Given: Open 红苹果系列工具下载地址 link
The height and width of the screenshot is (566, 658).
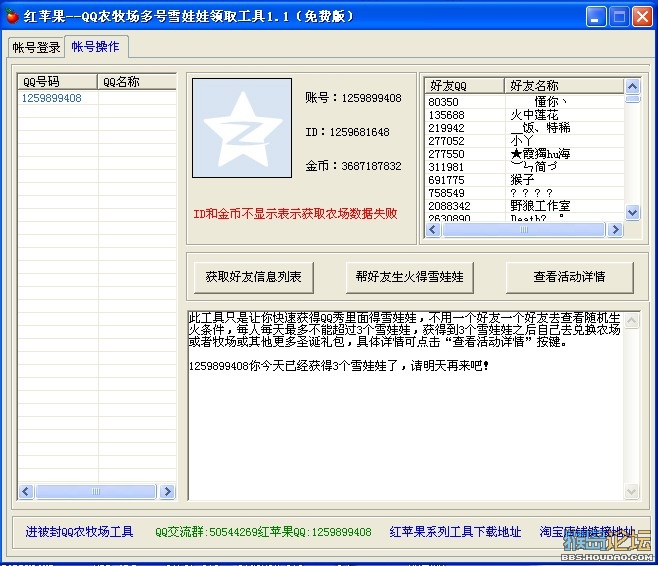Looking at the screenshot, I should pos(455,532).
